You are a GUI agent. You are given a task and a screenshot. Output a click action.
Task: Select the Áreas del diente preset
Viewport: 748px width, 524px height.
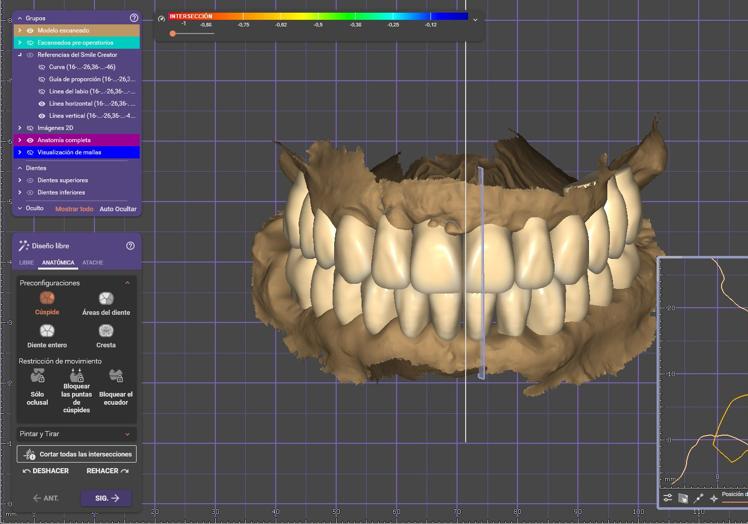pos(105,298)
